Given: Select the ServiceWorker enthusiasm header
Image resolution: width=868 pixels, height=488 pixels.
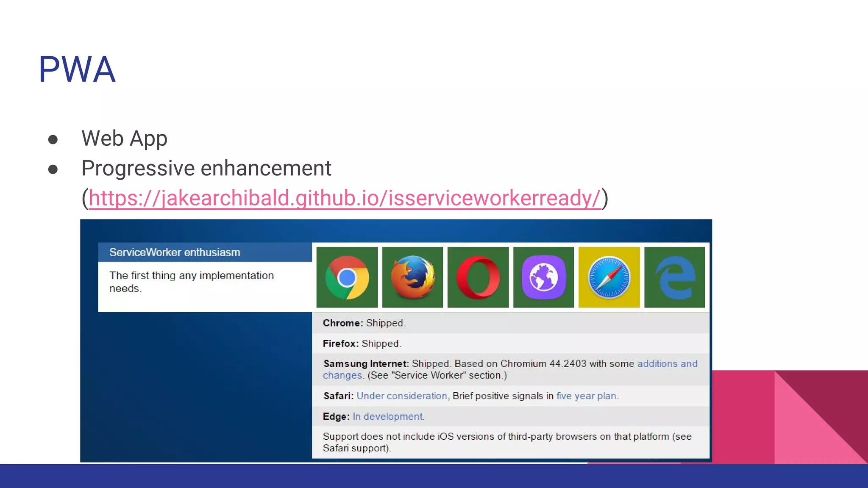Looking at the screenshot, I should (x=175, y=252).
